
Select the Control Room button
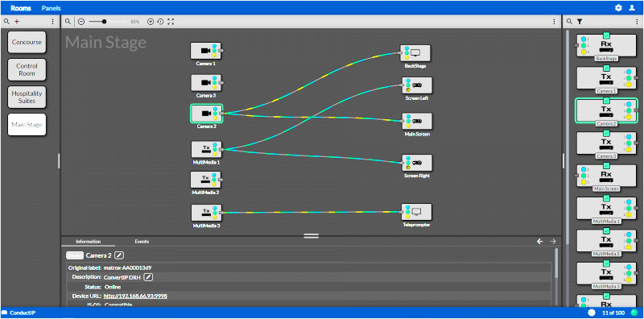click(27, 69)
